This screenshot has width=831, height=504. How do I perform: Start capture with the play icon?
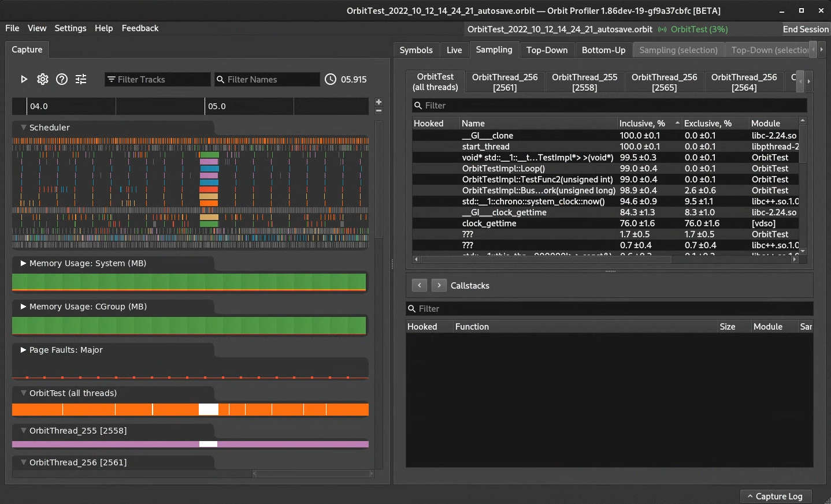(24, 79)
